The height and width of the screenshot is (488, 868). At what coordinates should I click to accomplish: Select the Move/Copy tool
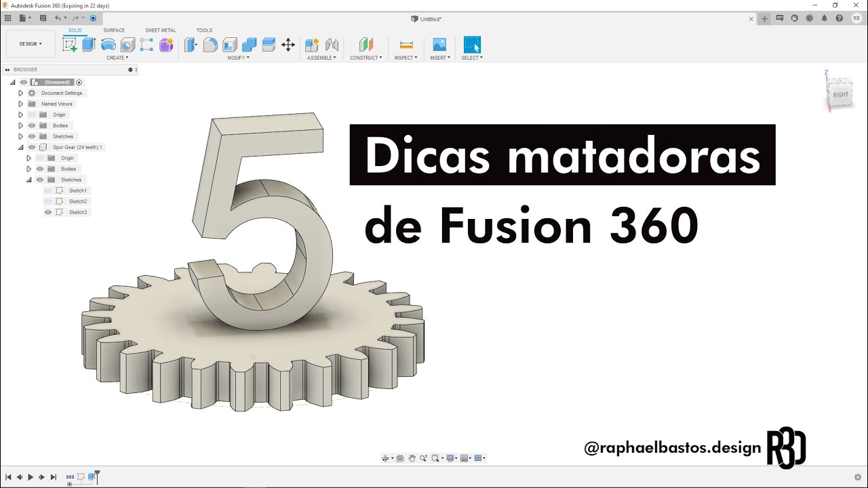click(x=288, y=45)
